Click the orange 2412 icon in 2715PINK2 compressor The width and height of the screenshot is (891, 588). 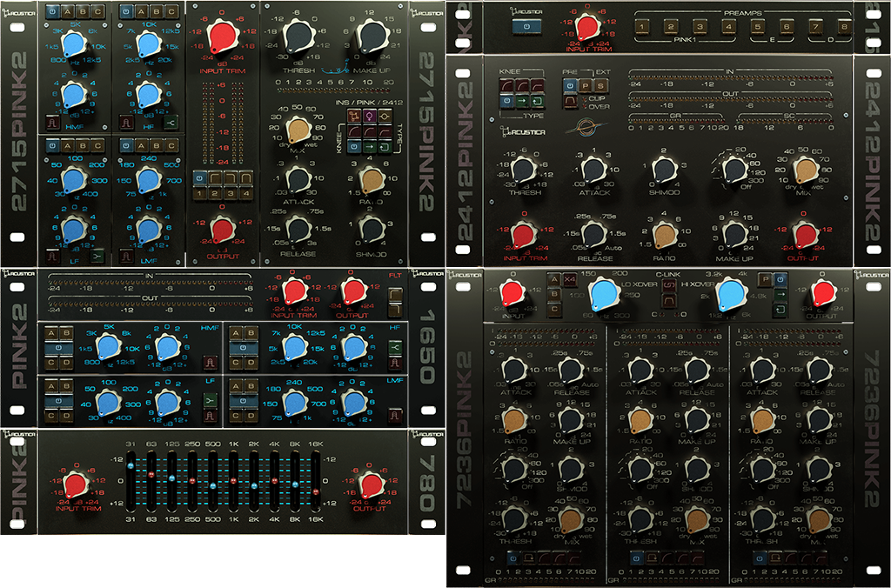[x=384, y=116]
